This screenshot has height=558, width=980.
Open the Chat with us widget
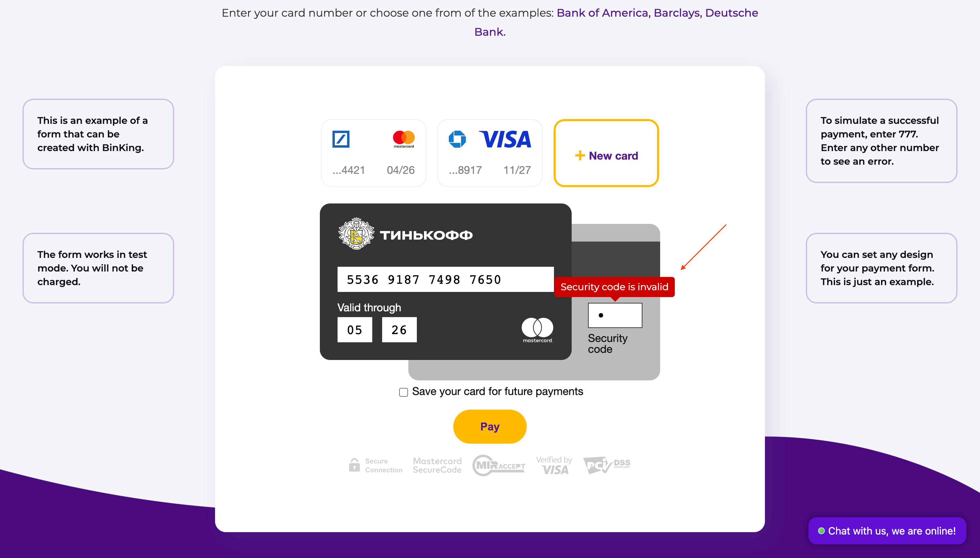click(x=887, y=531)
